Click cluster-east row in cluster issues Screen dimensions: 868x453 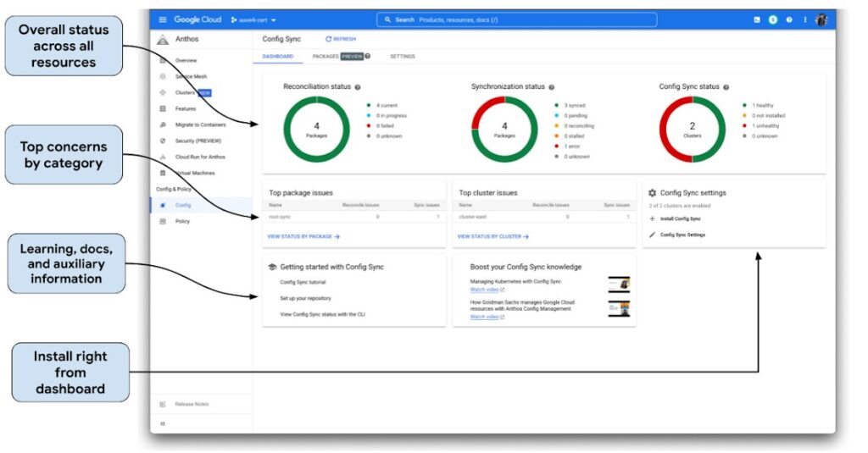click(x=544, y=217)
